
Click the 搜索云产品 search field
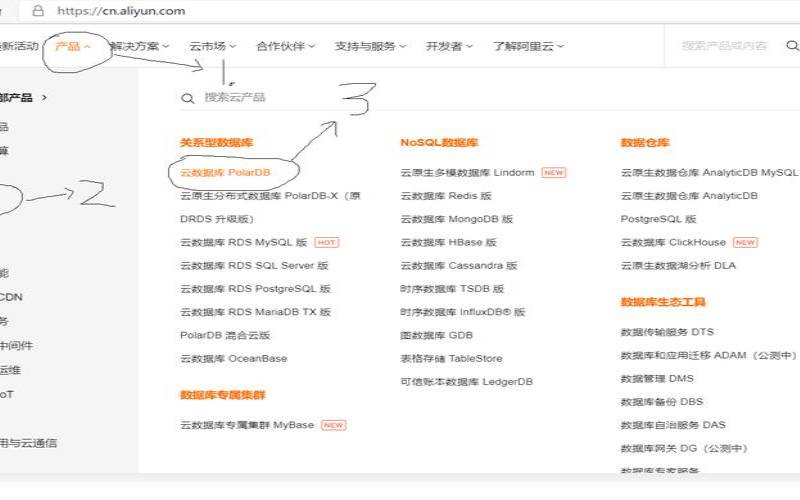(235, 97)
